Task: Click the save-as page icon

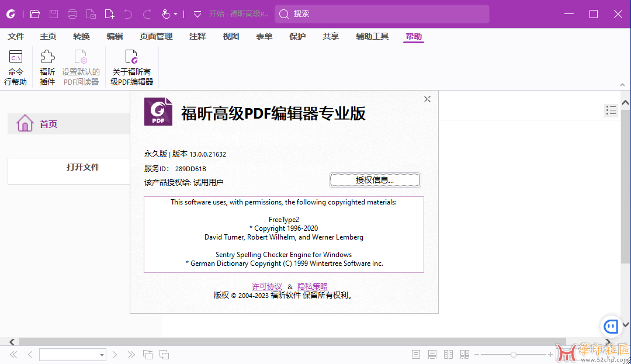Action: (91, 14)
